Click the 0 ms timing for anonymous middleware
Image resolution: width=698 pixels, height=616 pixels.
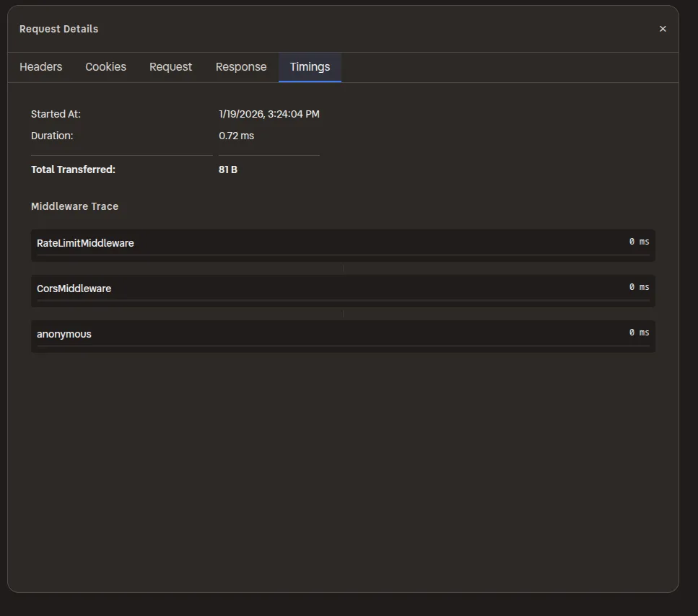coord(637,333)
